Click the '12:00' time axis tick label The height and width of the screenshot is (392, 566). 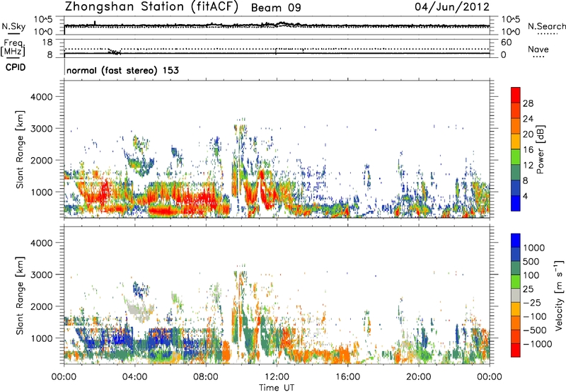point(277,377)
